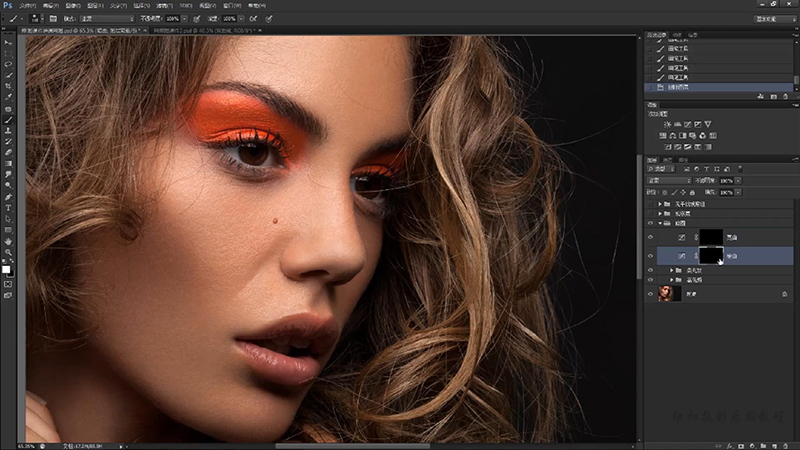The height and width of the screenshot is (450, 800).
Task: Toggle airbrush mode in options bar
Action: point(253,19)
